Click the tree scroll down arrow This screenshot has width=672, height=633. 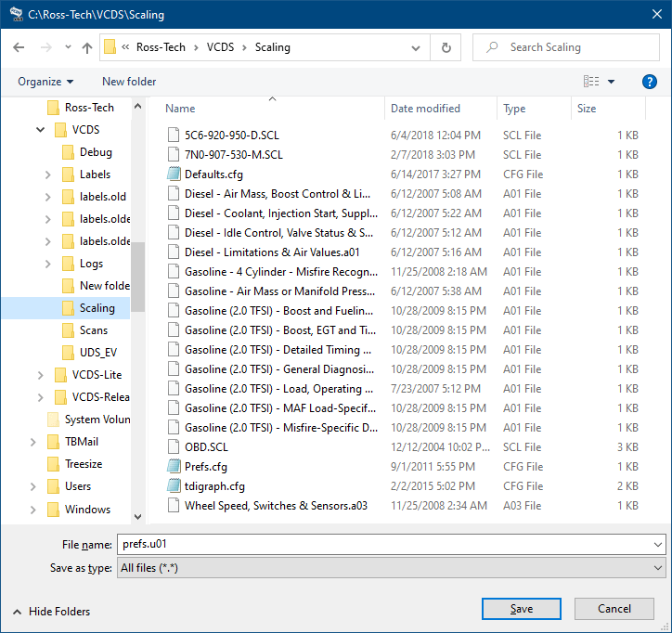(x=137, y=516)
